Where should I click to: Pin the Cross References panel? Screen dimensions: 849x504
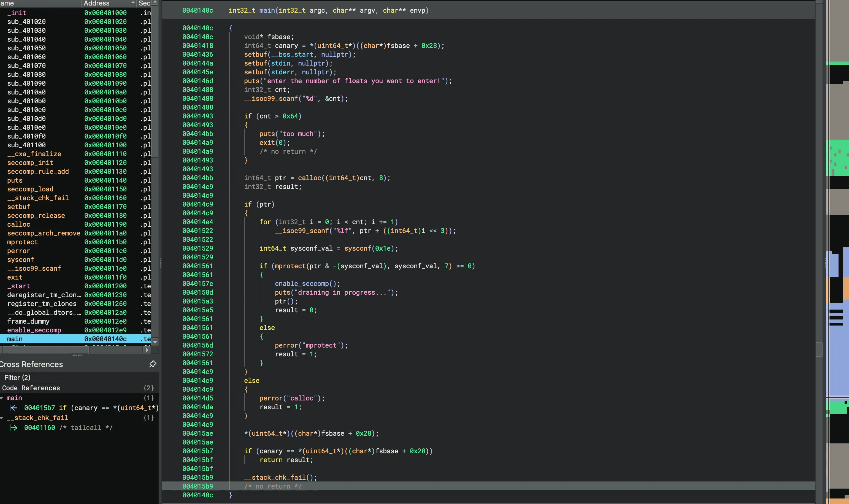(153, 364)
